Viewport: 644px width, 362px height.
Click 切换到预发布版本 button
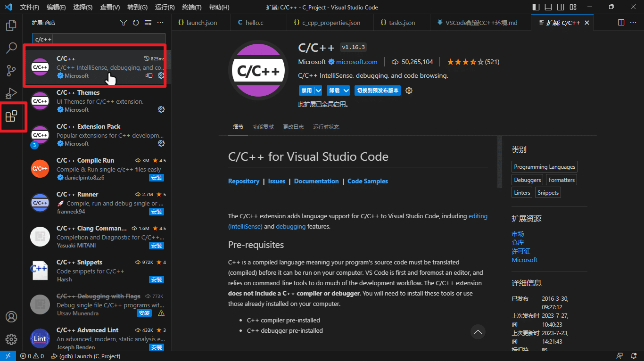coord(378,90)
